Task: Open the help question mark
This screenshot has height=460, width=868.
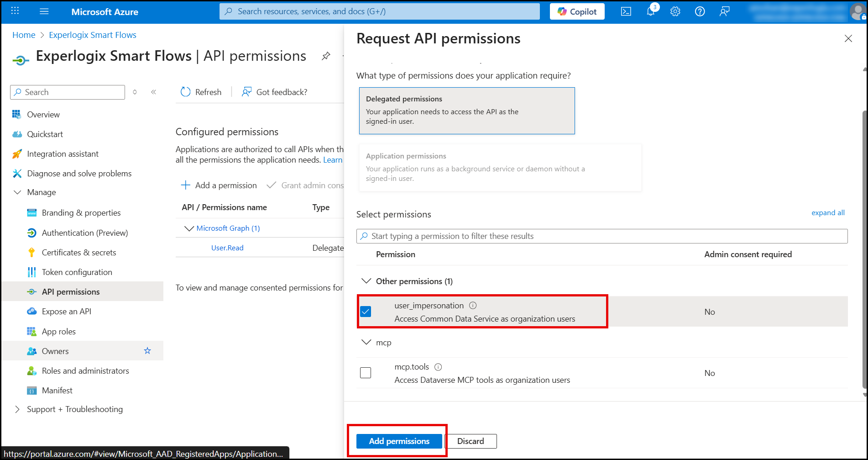Action: pyautogui.click(x=700, y=11)
